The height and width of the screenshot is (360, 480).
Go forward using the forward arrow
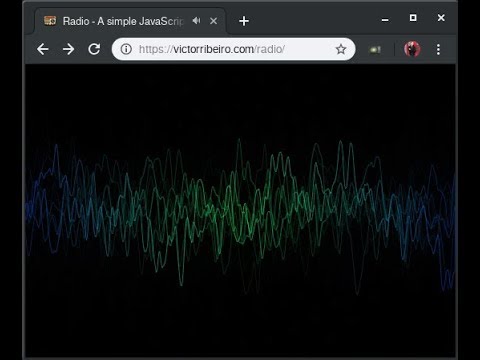[x=68, y=49]
